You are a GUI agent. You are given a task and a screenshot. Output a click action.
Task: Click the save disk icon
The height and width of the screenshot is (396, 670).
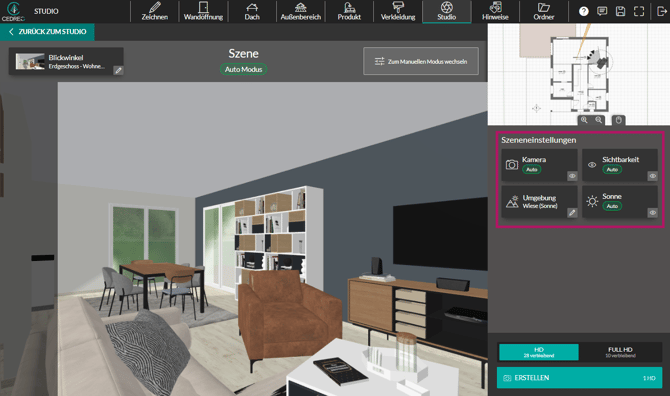(x=620, y=12)
